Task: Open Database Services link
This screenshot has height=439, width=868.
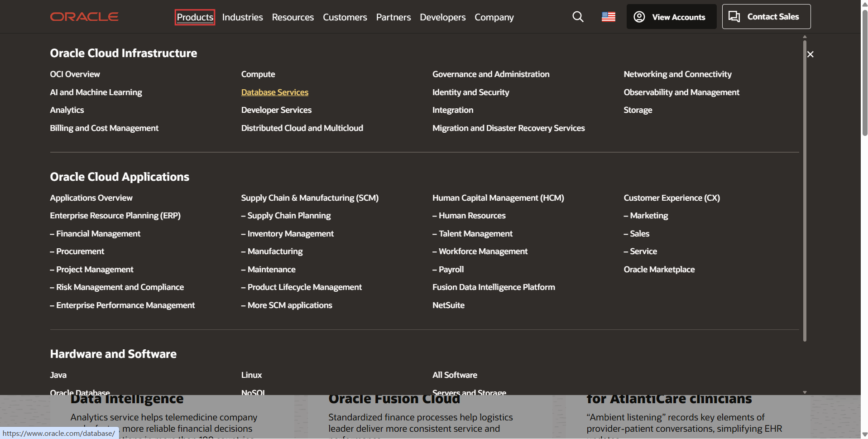Action: point(275,92)
